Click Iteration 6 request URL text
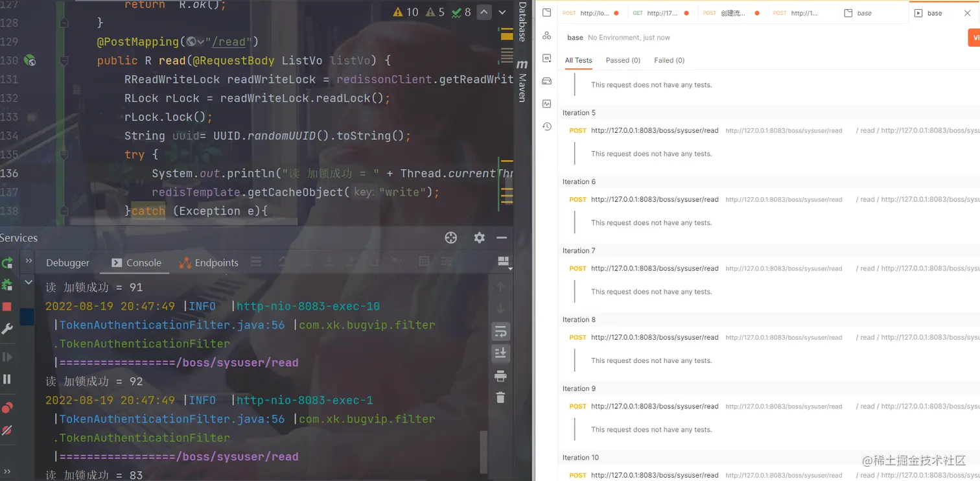 coord(655,200)
